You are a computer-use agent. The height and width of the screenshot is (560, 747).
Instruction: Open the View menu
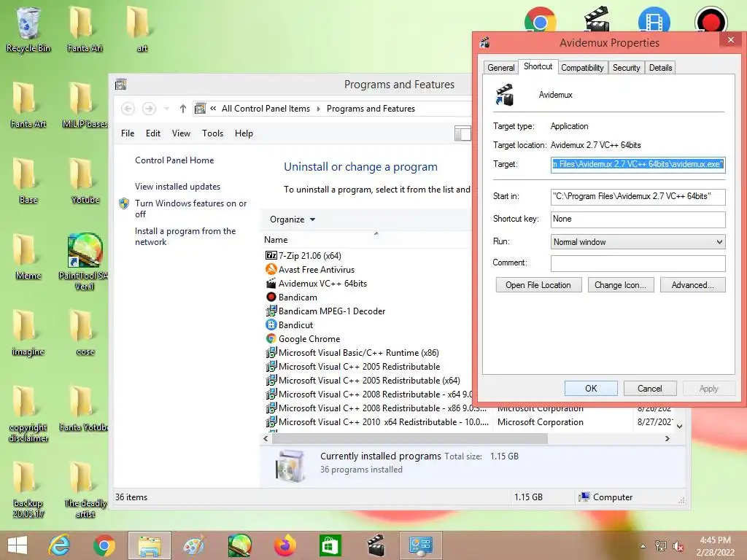pos(181,133)
